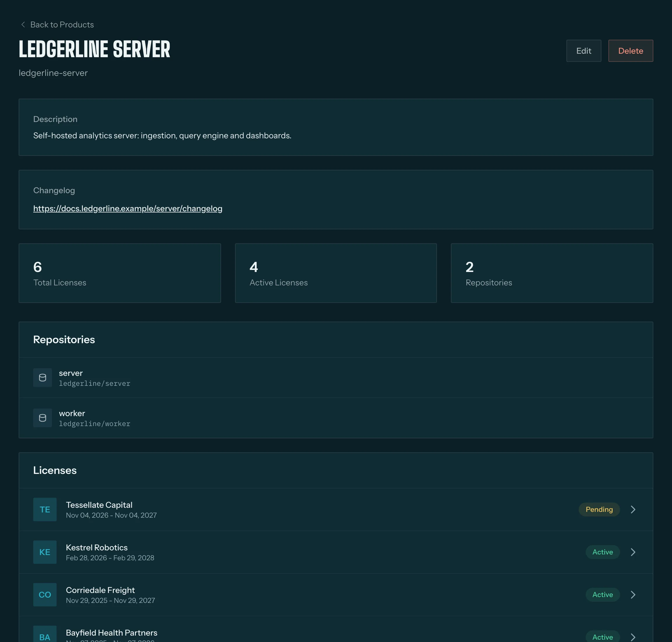The height and width of the screenshot is (642, 672).
Task: Open Kestrel Robotics license via chevron
Action: point(633,552)
